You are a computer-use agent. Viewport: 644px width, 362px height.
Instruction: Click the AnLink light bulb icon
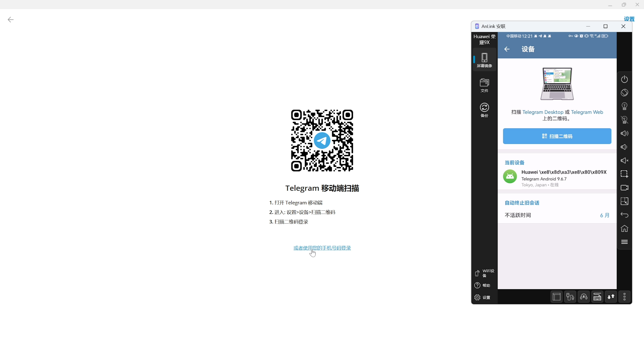click(x=624, y=106)
